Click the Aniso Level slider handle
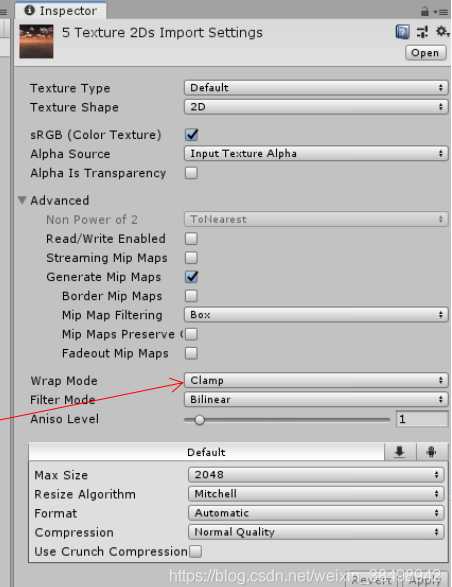This screenshot has width=452, height=587. tap(200, 420)
